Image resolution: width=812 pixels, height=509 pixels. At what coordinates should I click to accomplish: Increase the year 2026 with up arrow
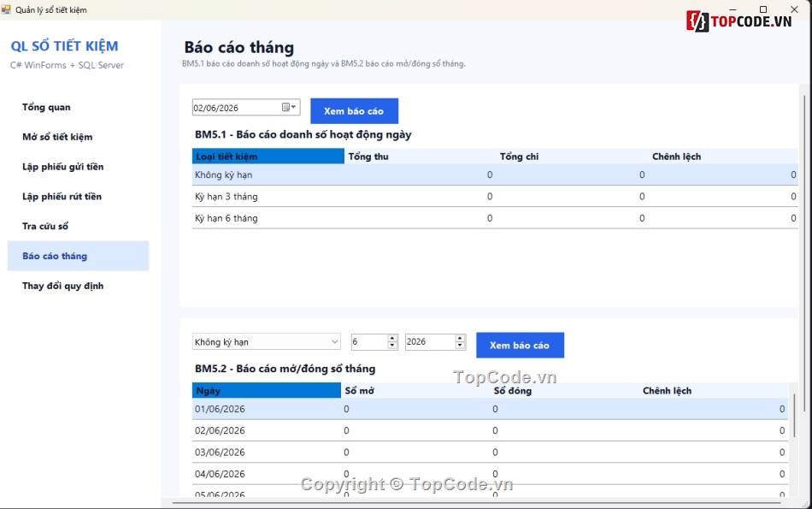point(460,339)
